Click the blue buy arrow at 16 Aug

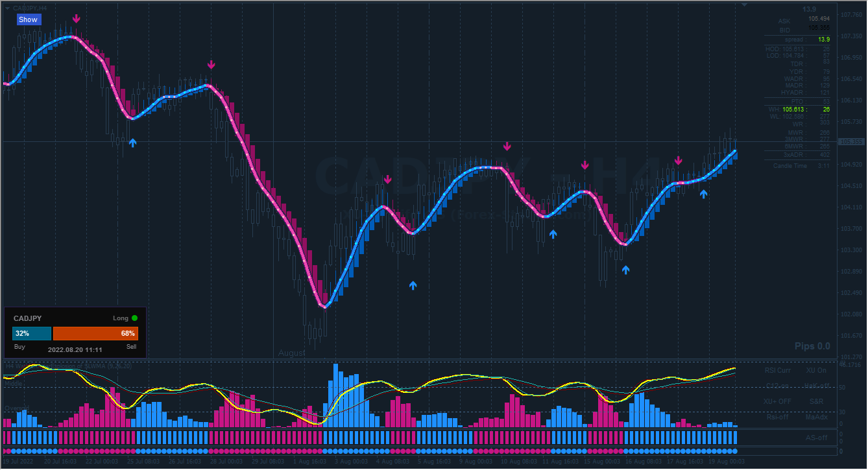coord(625,269)
